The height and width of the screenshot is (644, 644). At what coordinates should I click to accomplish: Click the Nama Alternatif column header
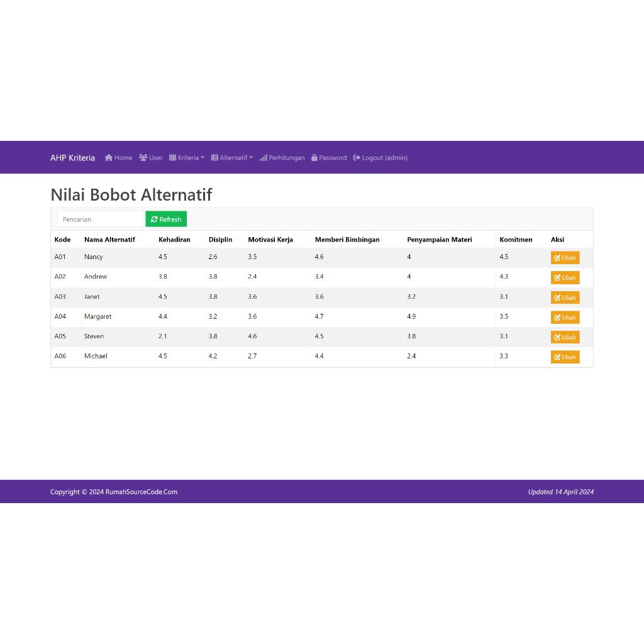click(109, 240)
